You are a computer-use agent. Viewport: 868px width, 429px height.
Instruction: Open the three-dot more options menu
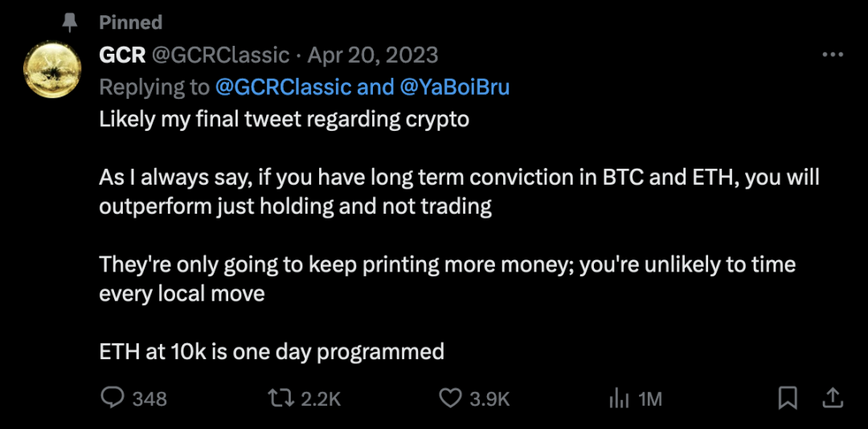(833, 55)
